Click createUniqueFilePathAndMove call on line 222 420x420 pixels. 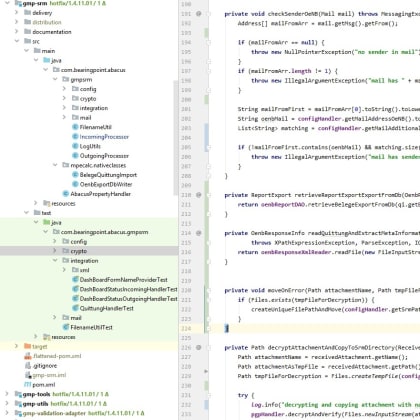pos(296,309)
